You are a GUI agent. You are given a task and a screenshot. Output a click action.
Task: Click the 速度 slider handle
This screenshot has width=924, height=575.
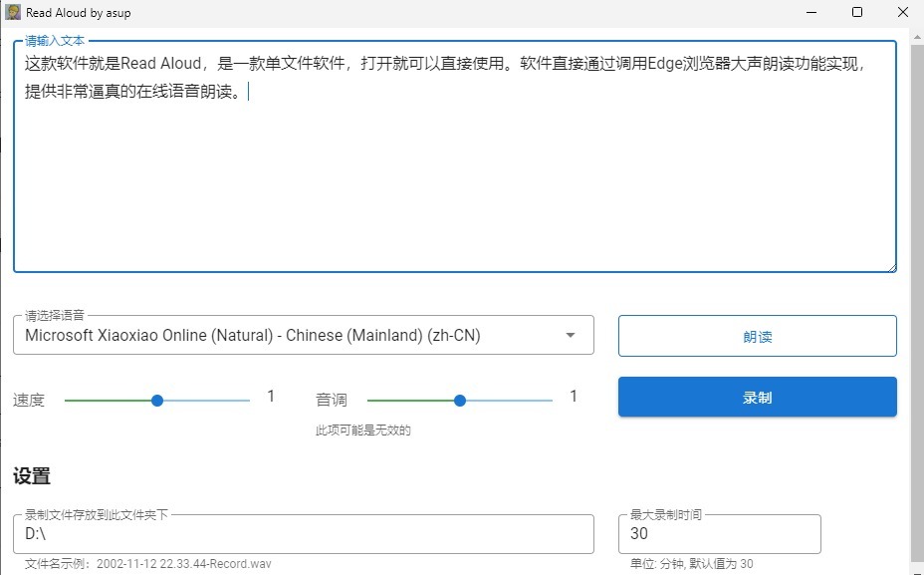tap(157, 400)
